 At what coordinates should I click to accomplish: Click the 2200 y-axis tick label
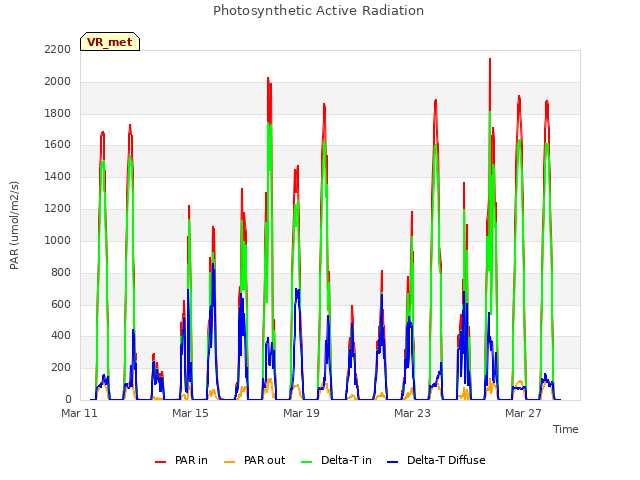pos(58,49)
